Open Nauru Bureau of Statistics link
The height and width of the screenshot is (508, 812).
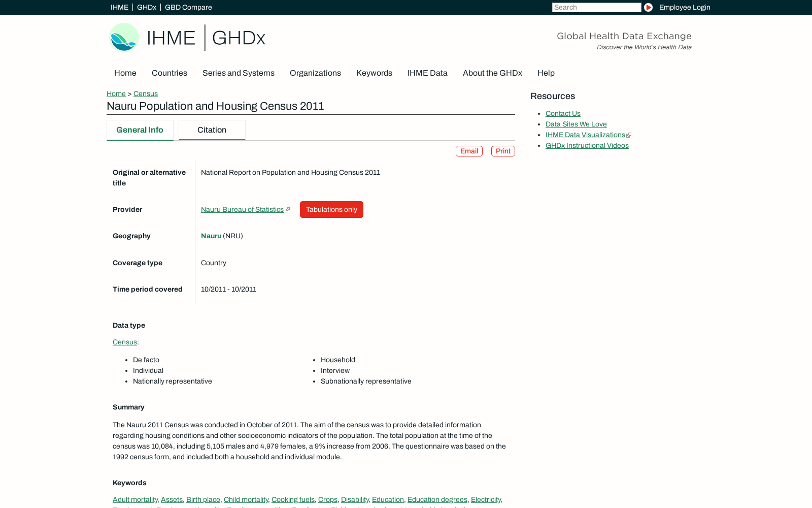coord(242,209)
